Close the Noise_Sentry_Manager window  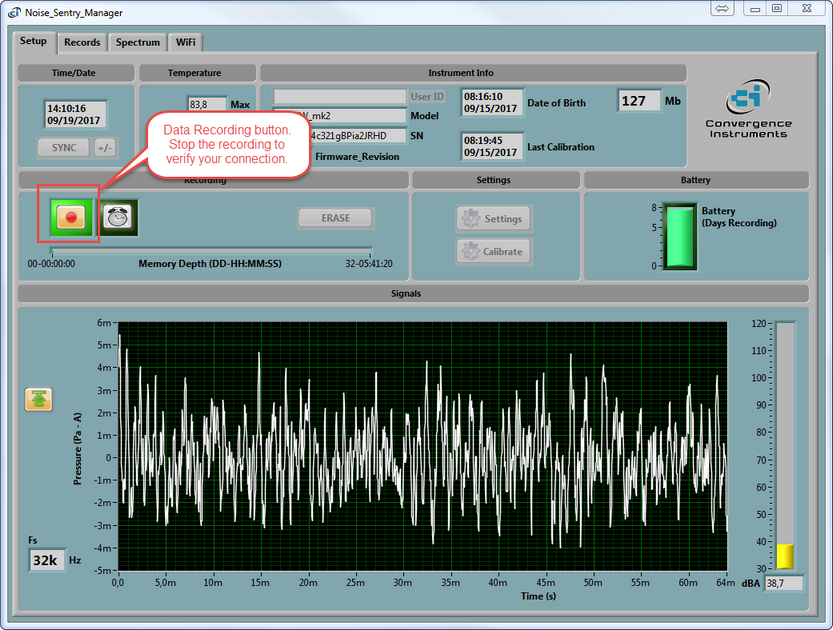coord(806,8)
